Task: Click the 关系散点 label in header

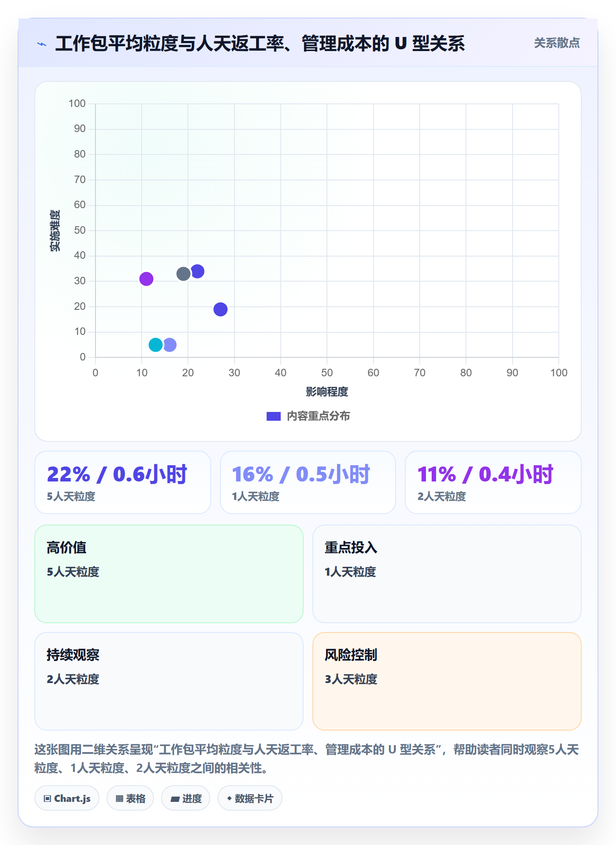Action: pos(557,43)
